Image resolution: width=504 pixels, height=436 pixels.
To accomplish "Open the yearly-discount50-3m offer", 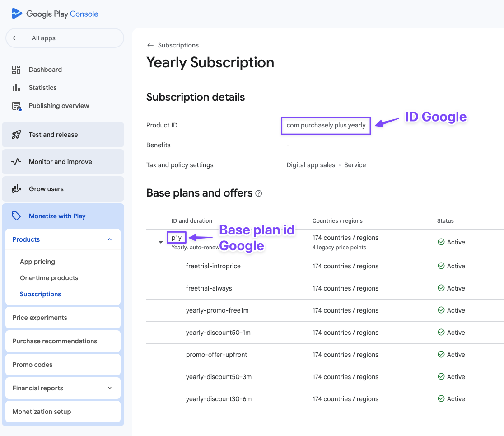I will (x=219, y=376).
